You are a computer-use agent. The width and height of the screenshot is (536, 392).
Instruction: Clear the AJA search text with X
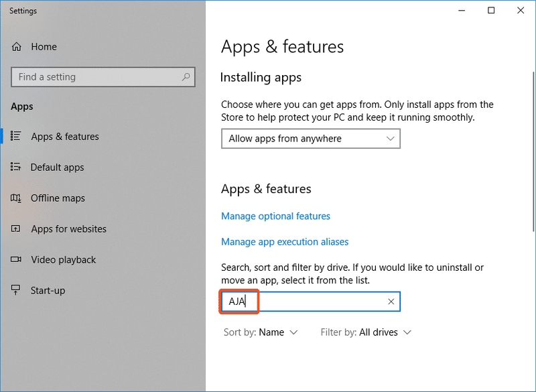coord(391,302)
